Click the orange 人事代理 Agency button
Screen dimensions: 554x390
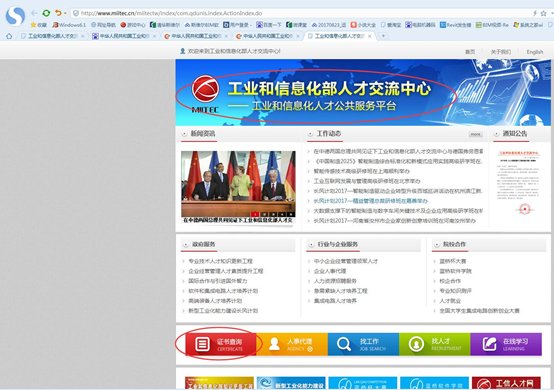tap(292, 344)
